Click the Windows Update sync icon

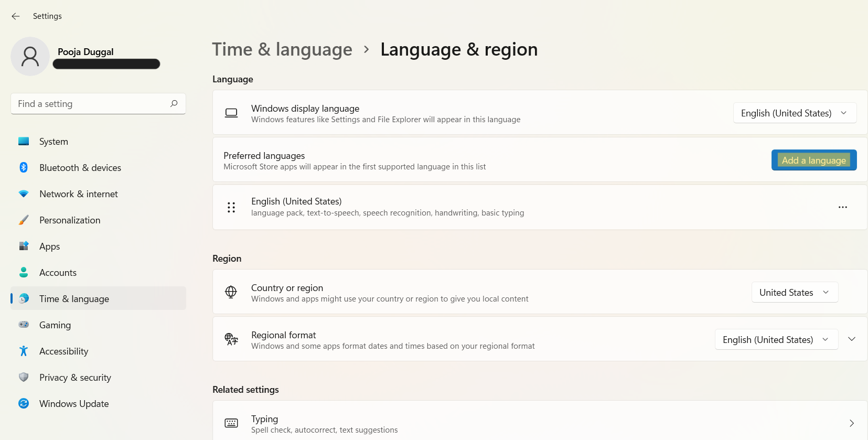(24, 403)
